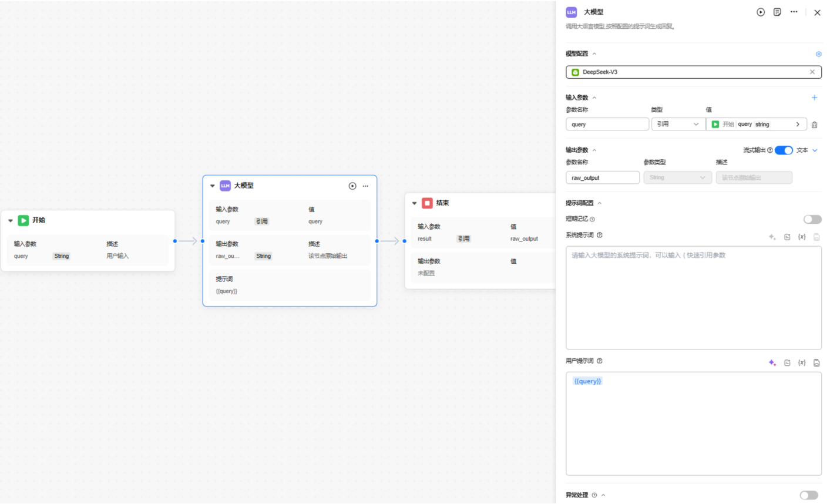
Task: Open the more options ellipsis in panel header
Action: click(794, 12)
